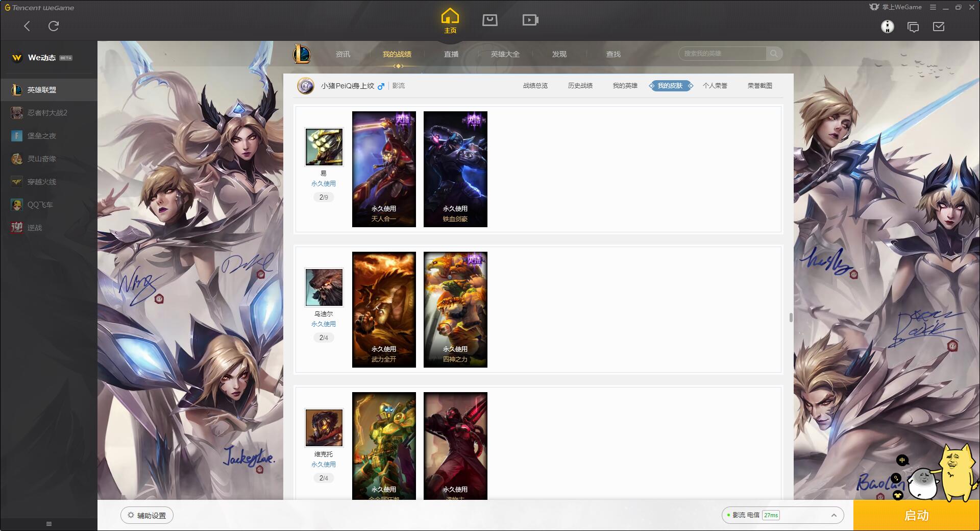
Task: Click the blue gender symbol icon
Action: pyautogui.click(x=381, y=86)
